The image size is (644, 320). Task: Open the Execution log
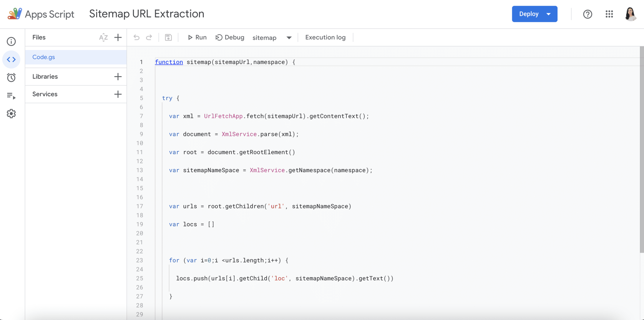(325, 37)
